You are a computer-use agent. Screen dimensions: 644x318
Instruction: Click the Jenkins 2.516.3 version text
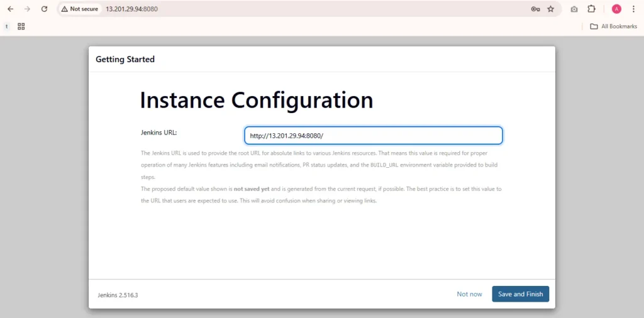tap(118, 295)
